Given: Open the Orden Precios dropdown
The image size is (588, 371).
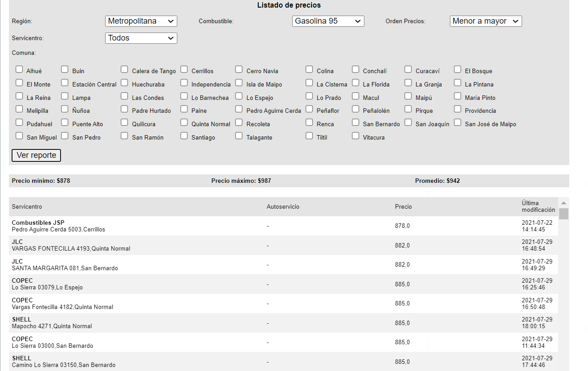Looking at the screenshot, I should pyautogui.click(x=486, y=21).
